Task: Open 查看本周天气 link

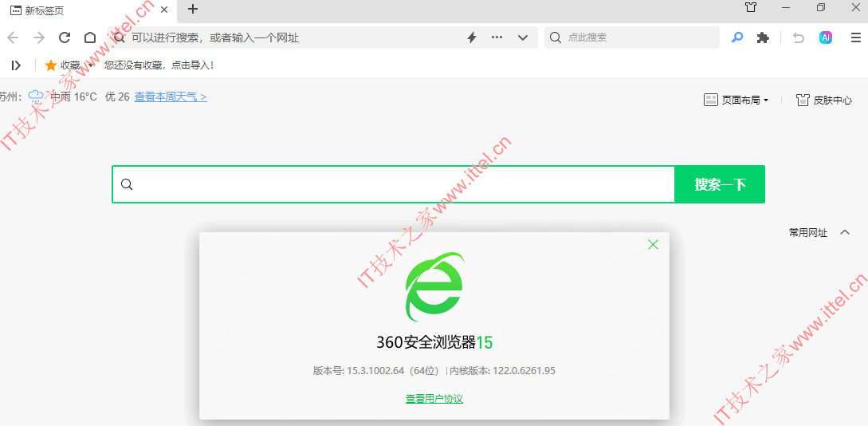Action: click(x=171, y=97)
